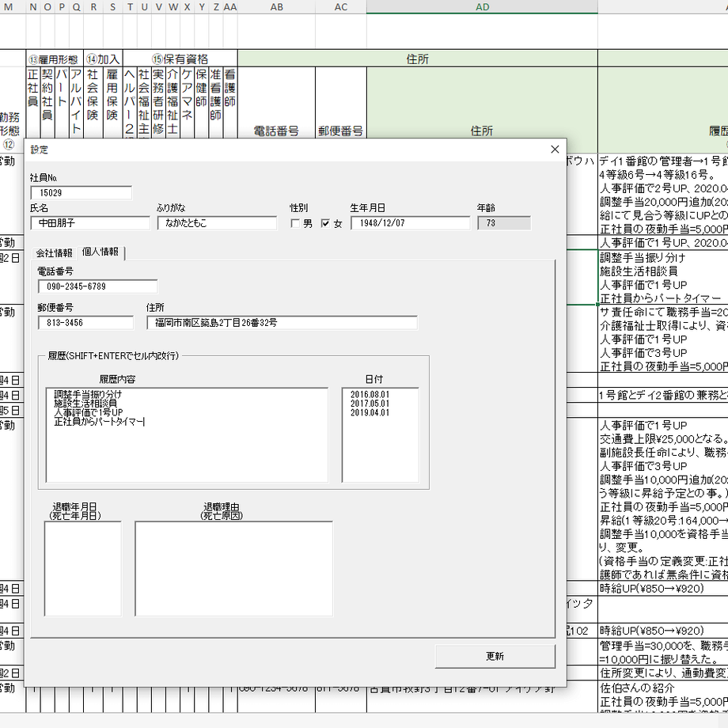Click the 郵便番号 field 813-3456

pyautogui.click(x=86, y=323)
